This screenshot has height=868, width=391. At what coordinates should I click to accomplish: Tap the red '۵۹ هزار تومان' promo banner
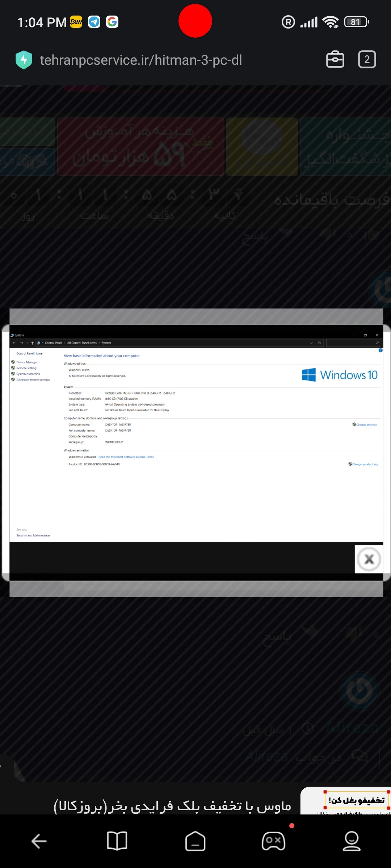point(140,147)
